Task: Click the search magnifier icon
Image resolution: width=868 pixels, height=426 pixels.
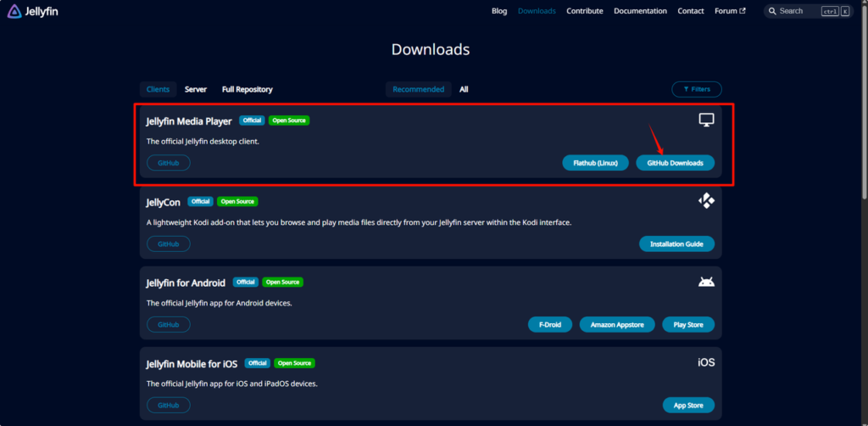Action: [772, 11]
